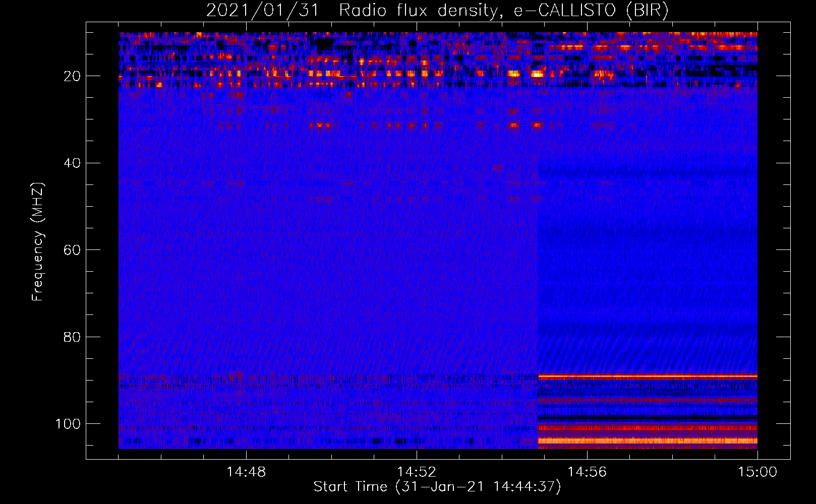The width and height of the screenshot is (816, 504).
Task: Click the 14:52 time tick label
Action: [x=417, y=472]
